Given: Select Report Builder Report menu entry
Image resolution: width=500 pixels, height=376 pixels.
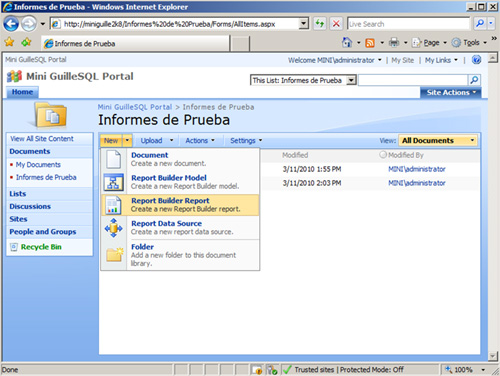Looking at the screenshot, I should point(180,205).
